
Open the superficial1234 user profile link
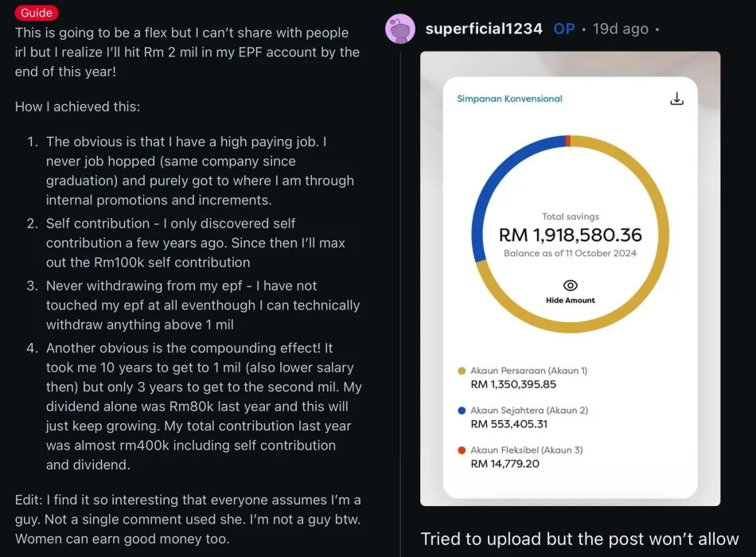(x=484, y=29)
